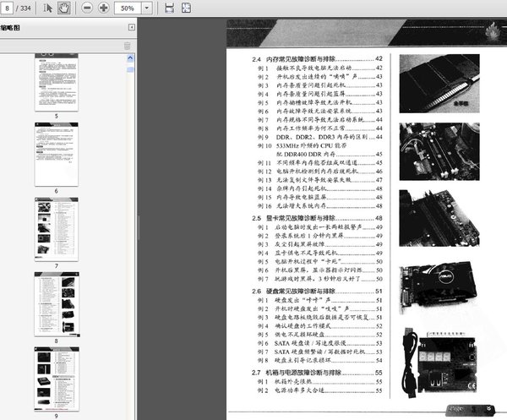Click the fit full page icon
Screen dimensions: 507x420
coord(186,8)
